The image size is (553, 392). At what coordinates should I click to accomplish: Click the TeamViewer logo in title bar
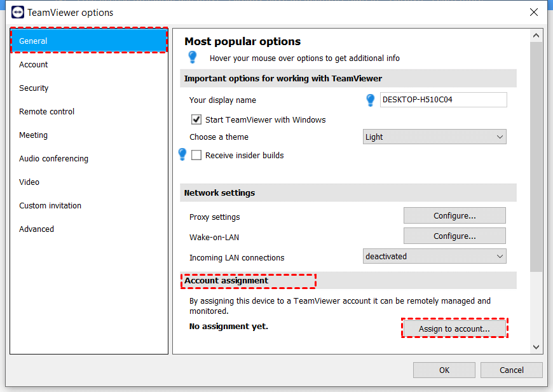coord(18,13)
